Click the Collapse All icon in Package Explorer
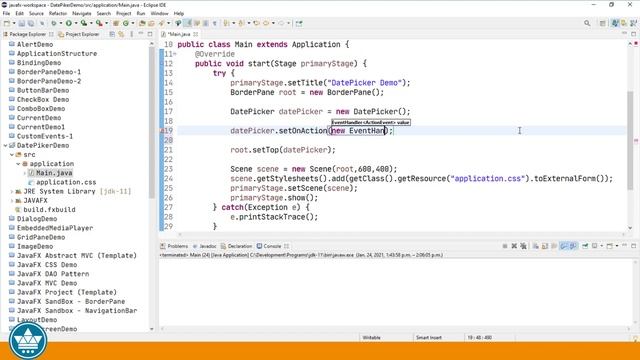 (112, 34)
